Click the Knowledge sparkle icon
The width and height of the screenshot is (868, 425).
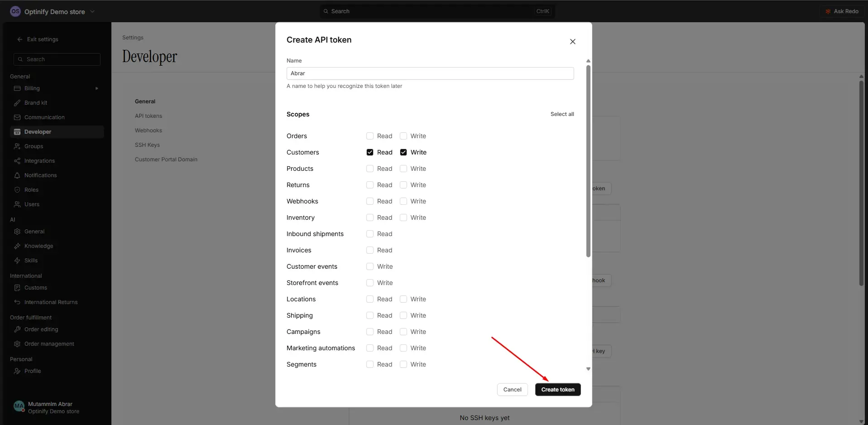(x=17, y=246)
